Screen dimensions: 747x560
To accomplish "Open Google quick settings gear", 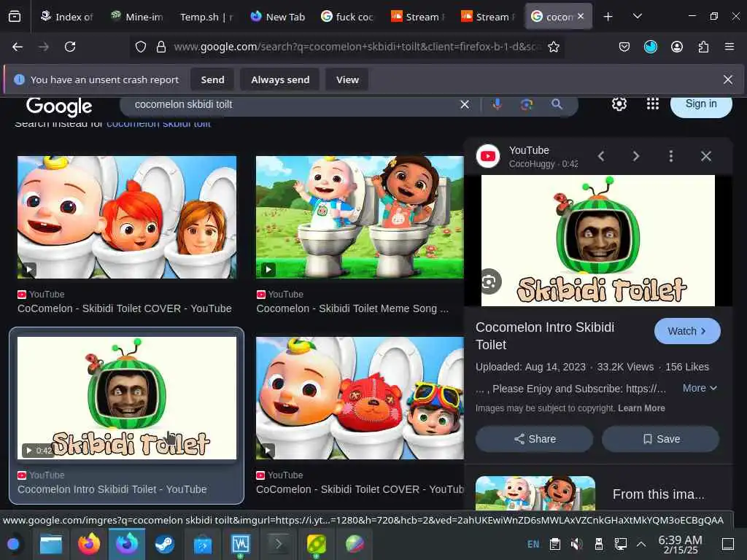I will pyautogui.click(x=619, y=104).
